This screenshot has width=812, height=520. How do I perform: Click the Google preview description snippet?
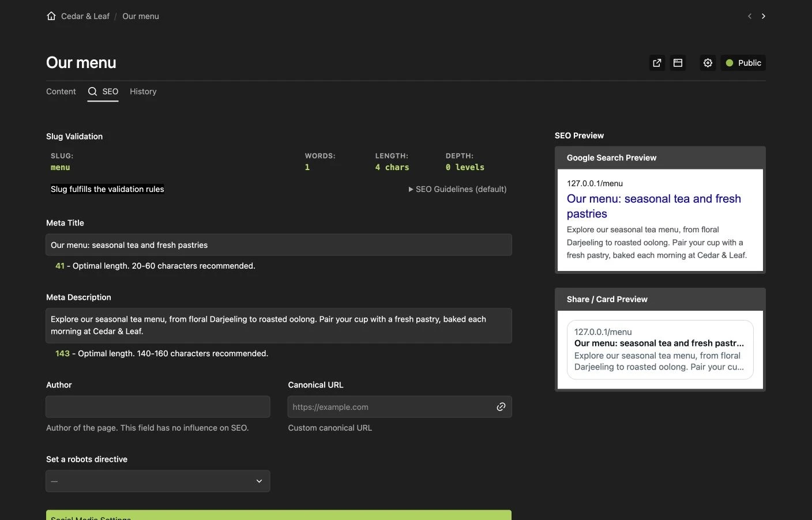point(657,242)
